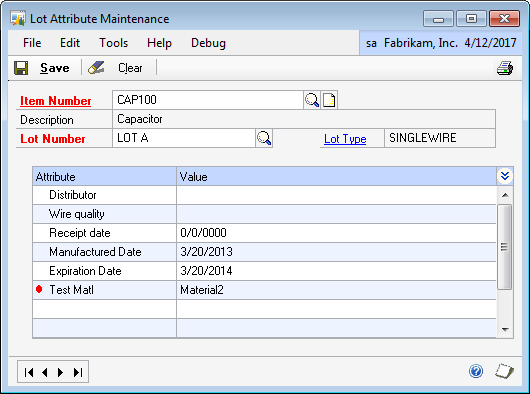The image size is (530, 394).
Task: Click the sa user ID in status area
Action: [371, 43]
